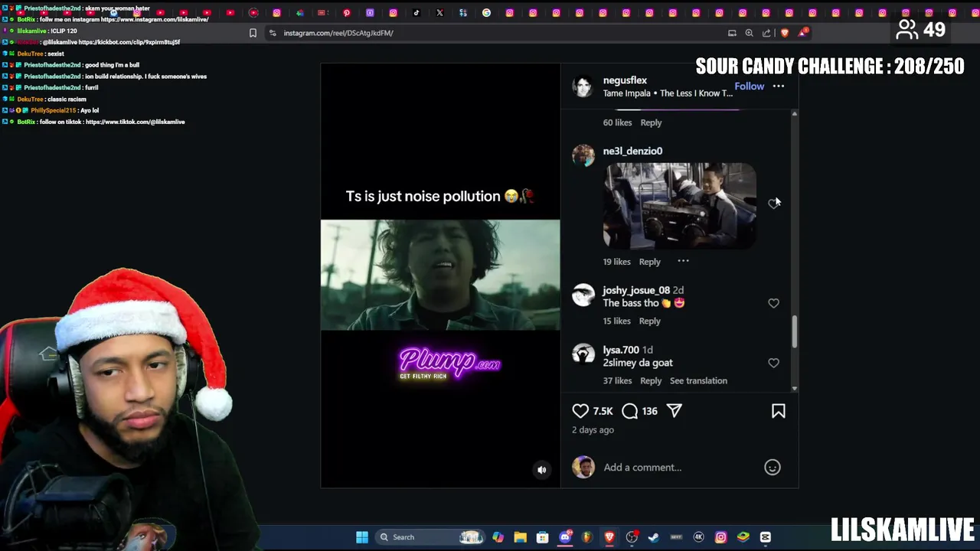Open Brave Shields lion icon
Screen dimensions: 980x551
click(784, 33)
